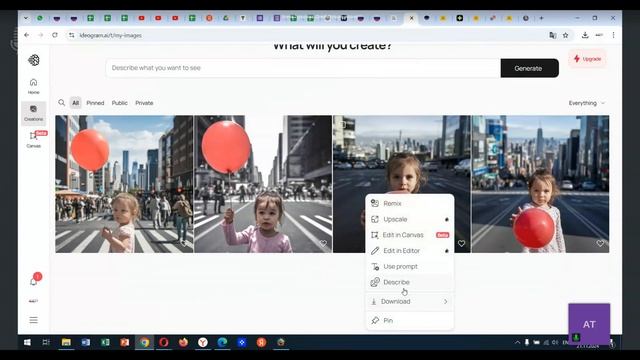Switch to the Pinned filter tab
The image size is (640, 360).
(x=95, y=103)
